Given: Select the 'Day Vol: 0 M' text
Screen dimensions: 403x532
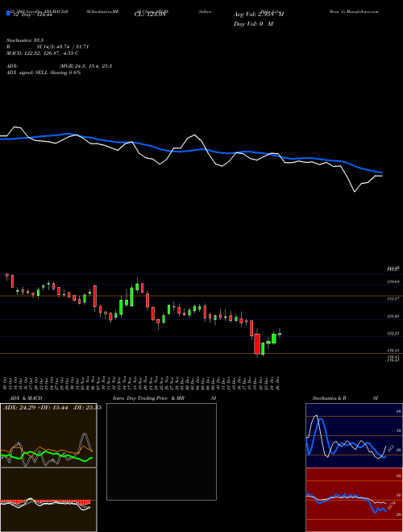Looking at the screenshot, I should click(x=254, y=24).
